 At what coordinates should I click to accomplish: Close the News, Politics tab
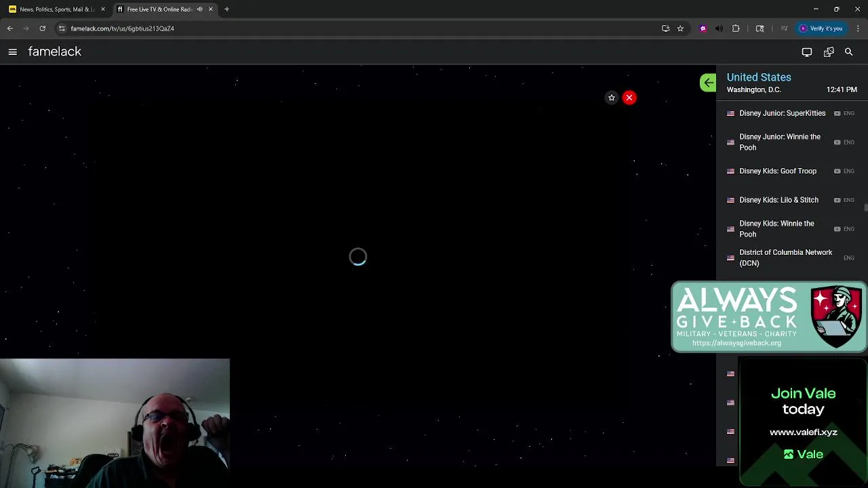pos(103,9)
